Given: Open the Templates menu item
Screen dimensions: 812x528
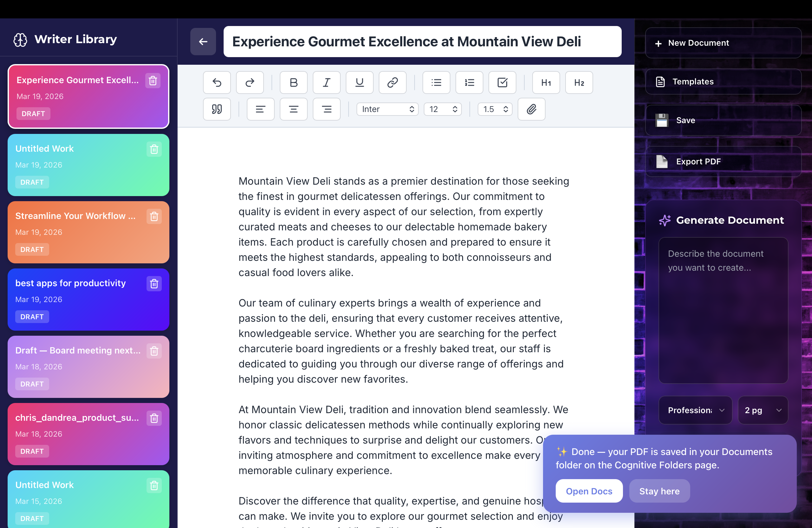Looking at the screenshot, I should coord(723,82).
